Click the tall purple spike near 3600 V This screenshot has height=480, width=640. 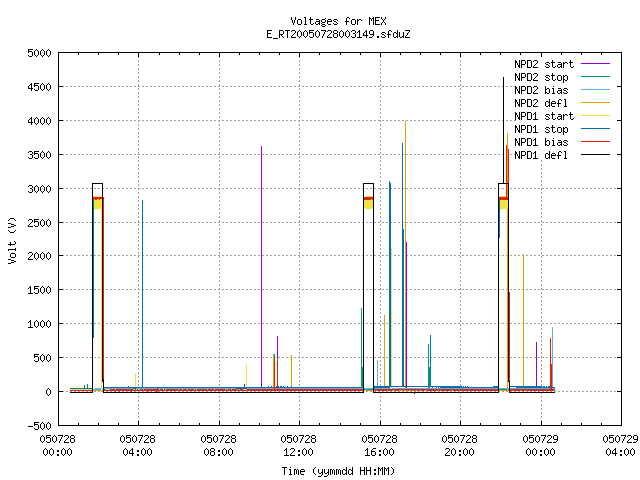coord(261,265)
